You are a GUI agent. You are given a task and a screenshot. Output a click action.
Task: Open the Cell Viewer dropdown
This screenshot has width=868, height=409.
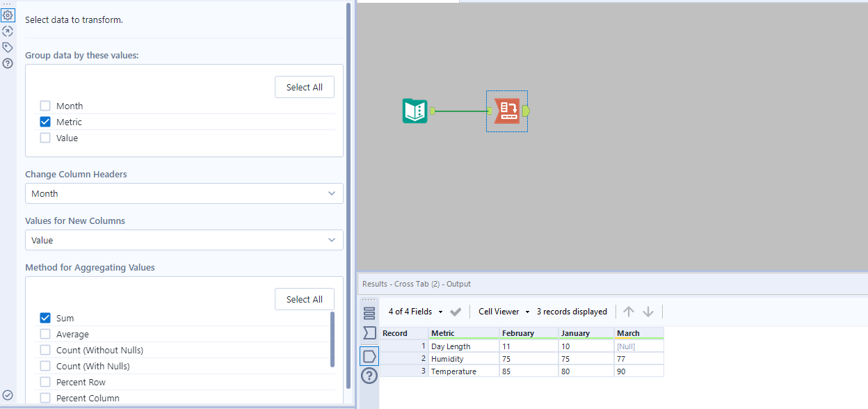527,312
